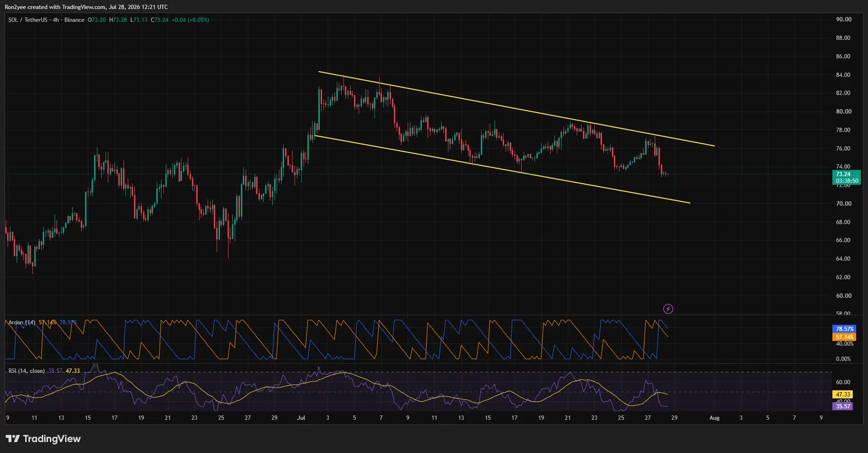Click the high value H73.28 in legend
The width and height of the screenshot is (868, 453).
tap(118, 20)
